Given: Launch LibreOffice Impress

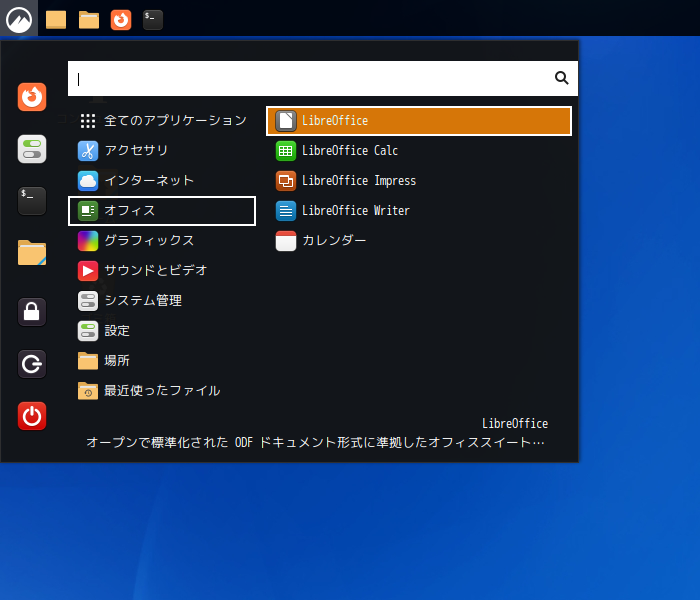Looking at the screenshot, I should click(x=419, y=180).
